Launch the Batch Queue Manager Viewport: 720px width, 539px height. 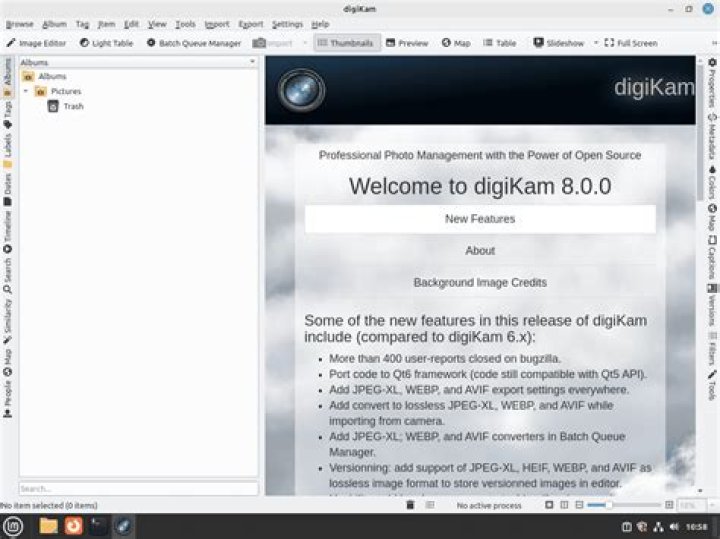tap(194, 43)
